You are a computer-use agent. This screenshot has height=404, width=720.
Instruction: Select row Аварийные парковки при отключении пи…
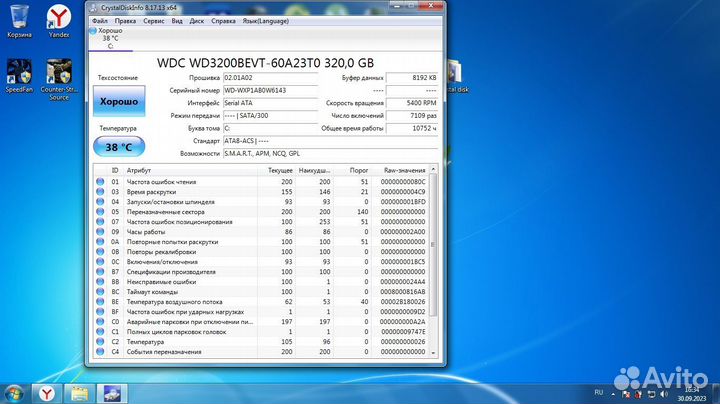[261, 322]
